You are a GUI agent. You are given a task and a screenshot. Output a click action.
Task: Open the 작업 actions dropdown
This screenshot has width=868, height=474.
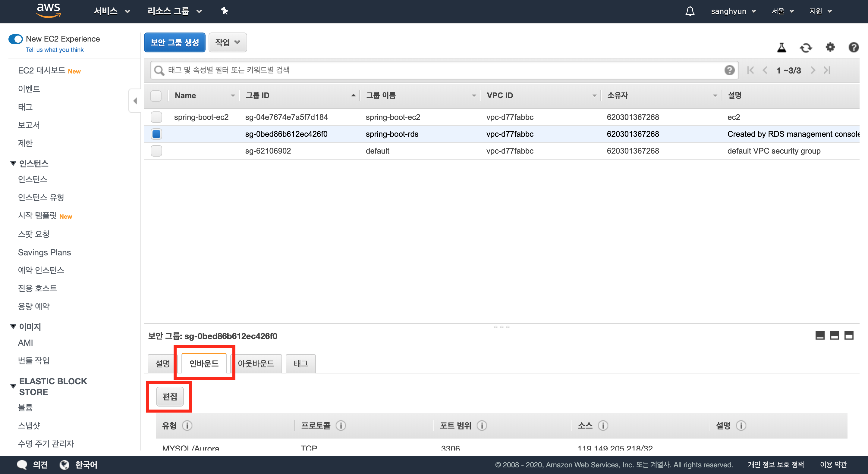(228, 42)
